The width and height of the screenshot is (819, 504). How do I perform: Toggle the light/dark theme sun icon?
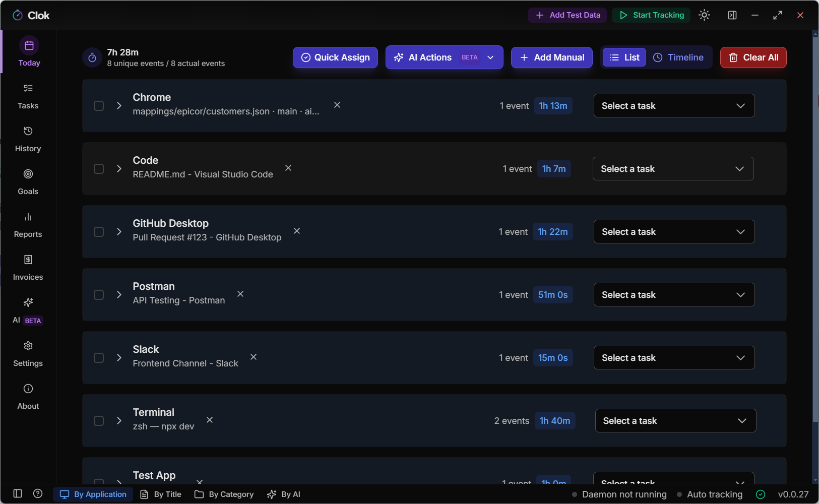(704, 15)
